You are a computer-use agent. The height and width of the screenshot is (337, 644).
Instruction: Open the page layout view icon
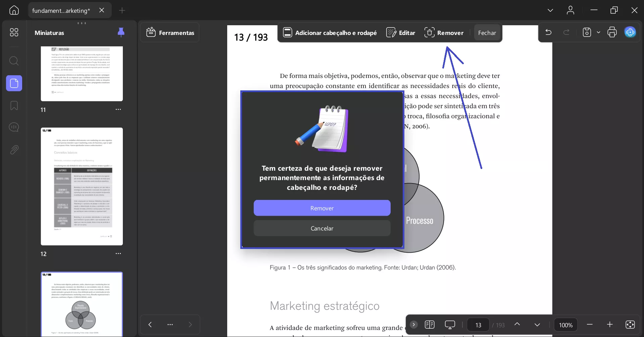pos(430,325)
